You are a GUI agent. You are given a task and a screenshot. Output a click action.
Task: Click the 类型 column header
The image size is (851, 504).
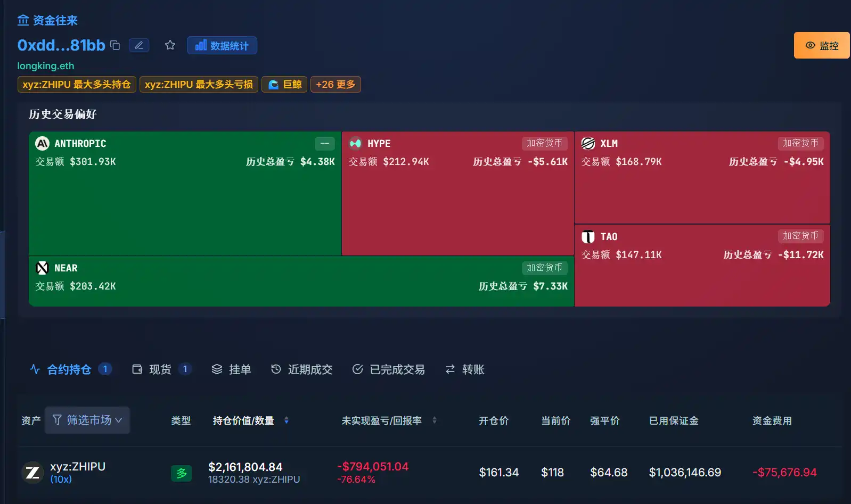click(x=181, y=420)
